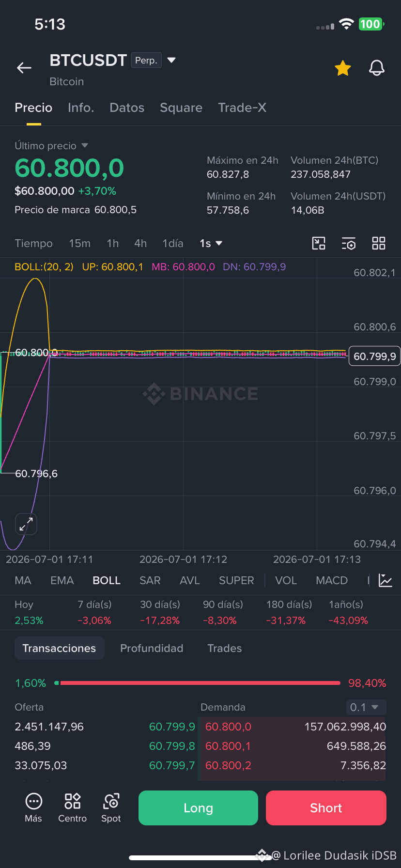Switch to the Square tab
Image resolution: width=401 pixels, height=868 pixels.
(x=181, y=108)
